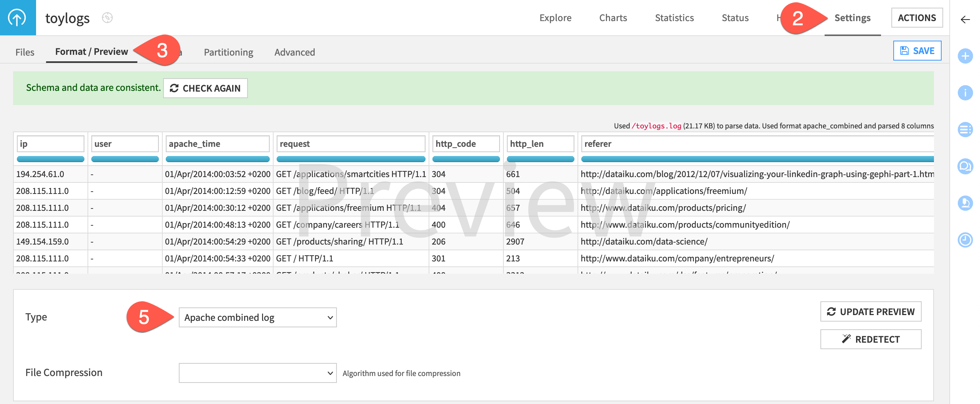980x404 pixels.
Task: Switch to the Advanced settings tab
Action: [294, 52]
